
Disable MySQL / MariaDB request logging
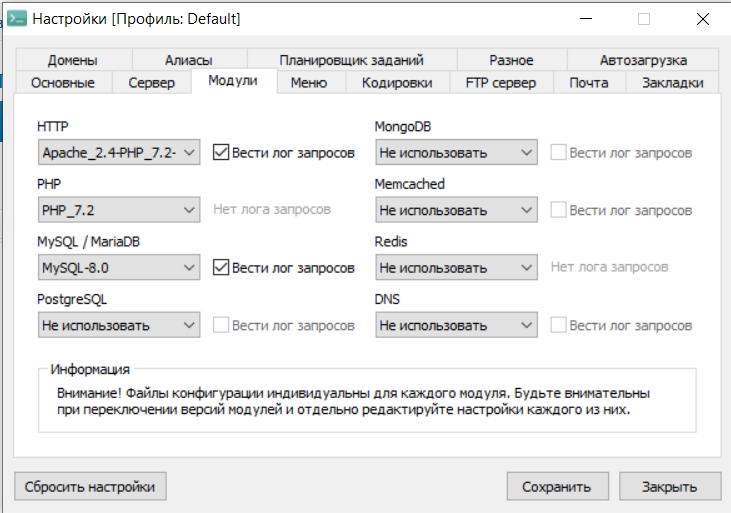[222, 268]
